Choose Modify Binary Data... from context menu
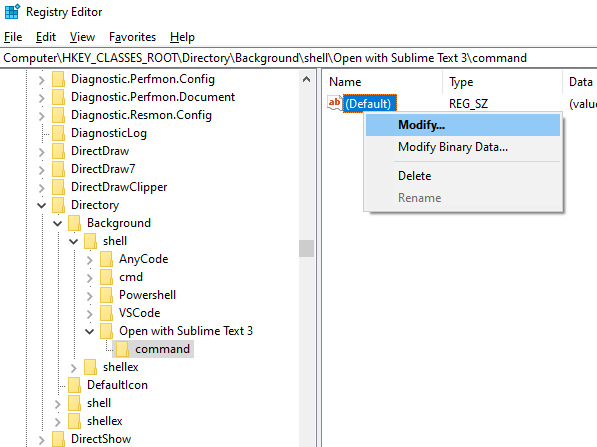The width and height of the screenshot is (597, 447). (x=463, y=147)
